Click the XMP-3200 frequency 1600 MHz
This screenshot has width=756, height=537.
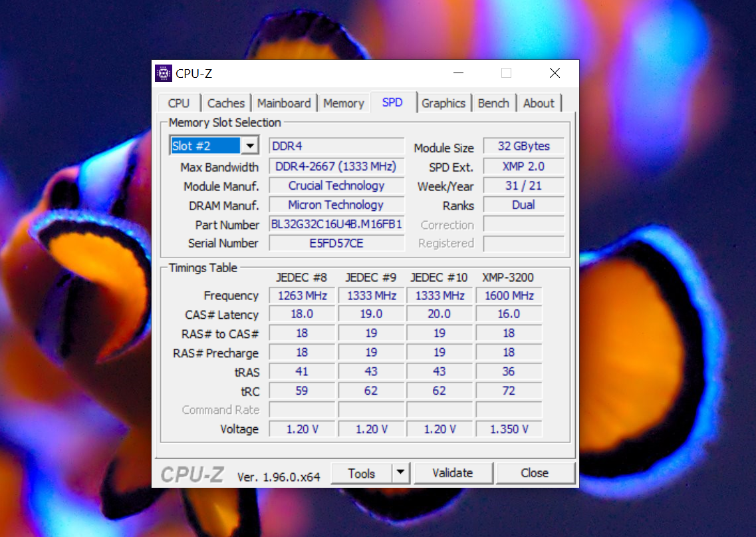[x=509, y=295]
